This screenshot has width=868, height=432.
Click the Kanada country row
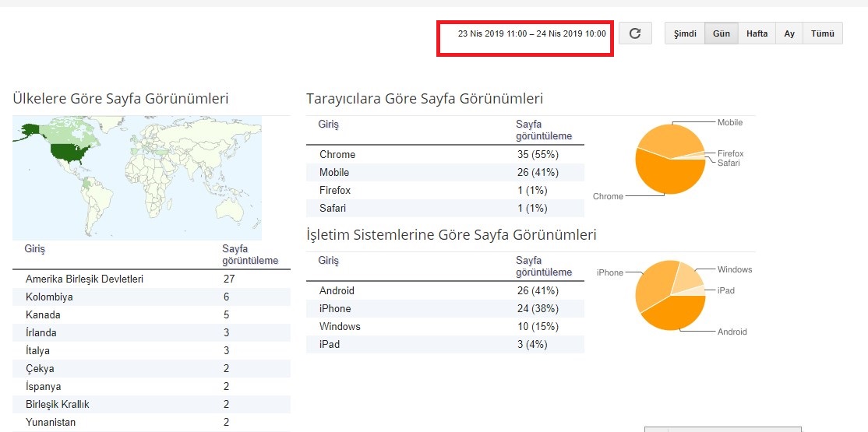[151, 314]
